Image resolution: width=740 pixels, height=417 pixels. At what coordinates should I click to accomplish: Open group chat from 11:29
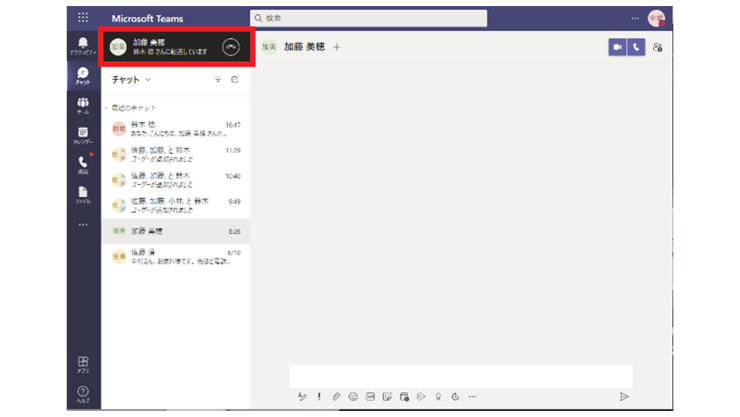(x=176, y=154)
